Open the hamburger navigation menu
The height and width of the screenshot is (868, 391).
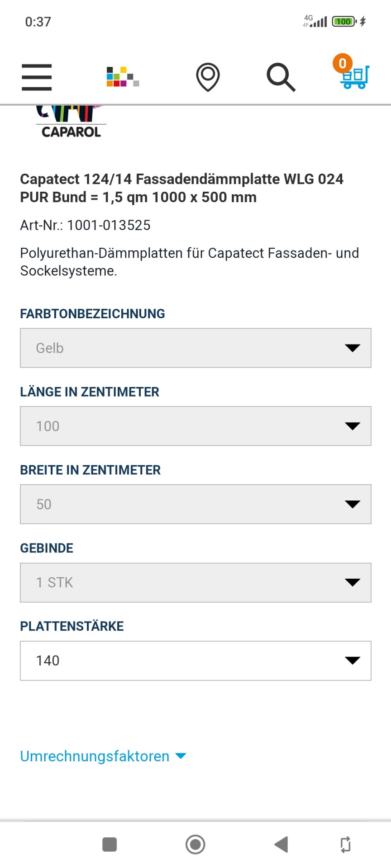coord(37,77)
